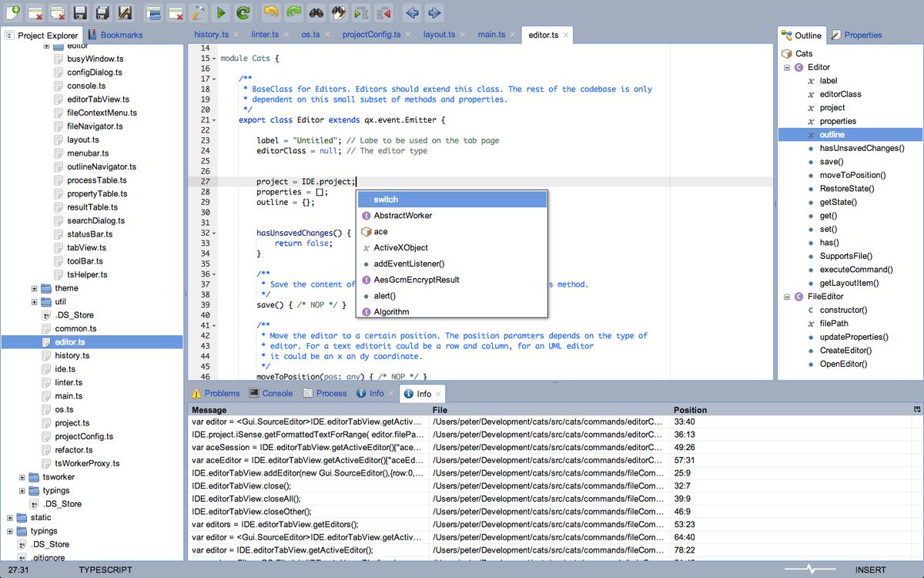The width and height of the screenshot is (924, 578).
Task: Open the Bookmarks panel
Action: [x=120, y=35]
